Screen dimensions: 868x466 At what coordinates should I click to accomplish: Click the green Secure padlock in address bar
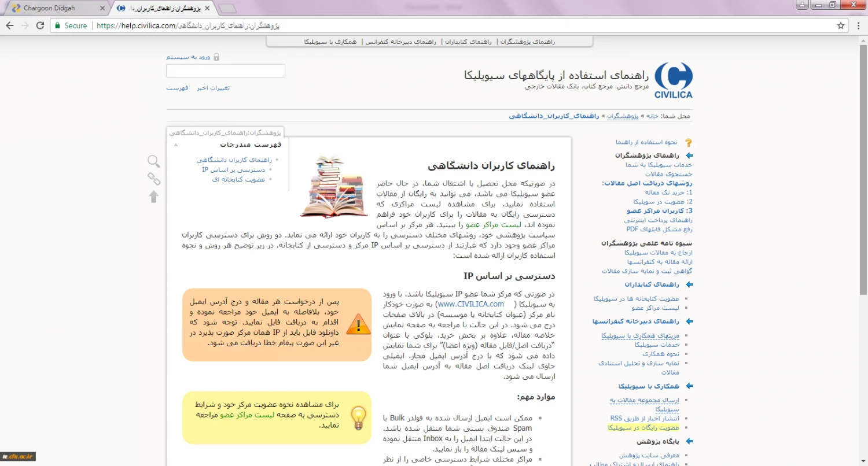[x=57, y=25]
